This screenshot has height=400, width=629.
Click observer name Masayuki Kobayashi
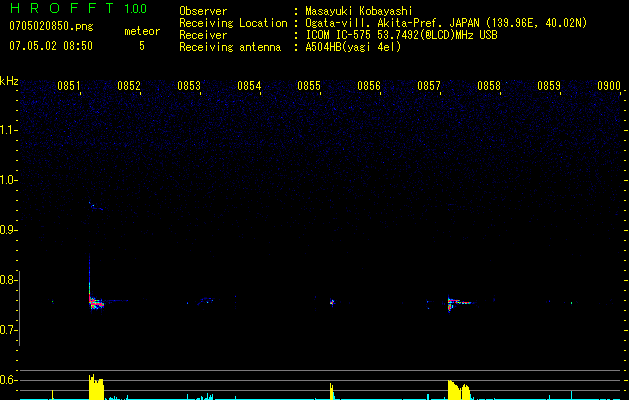358,11
